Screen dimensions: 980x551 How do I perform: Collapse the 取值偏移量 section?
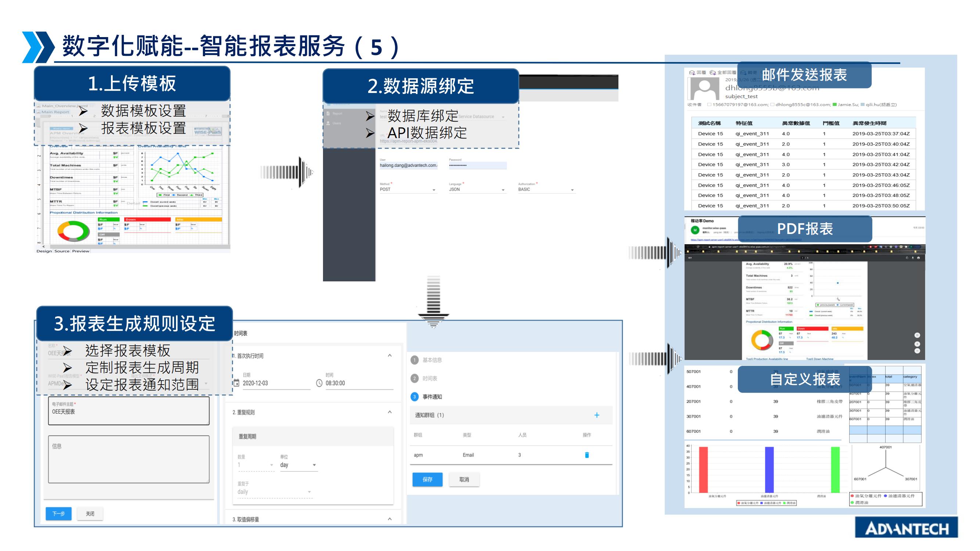point(390,519)
